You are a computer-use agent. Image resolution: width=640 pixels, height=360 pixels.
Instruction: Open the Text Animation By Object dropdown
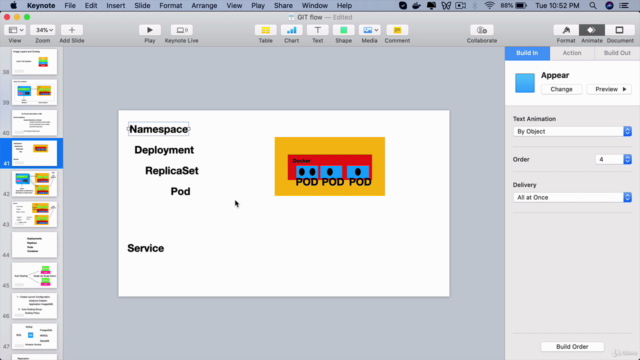tap(572, 131)
